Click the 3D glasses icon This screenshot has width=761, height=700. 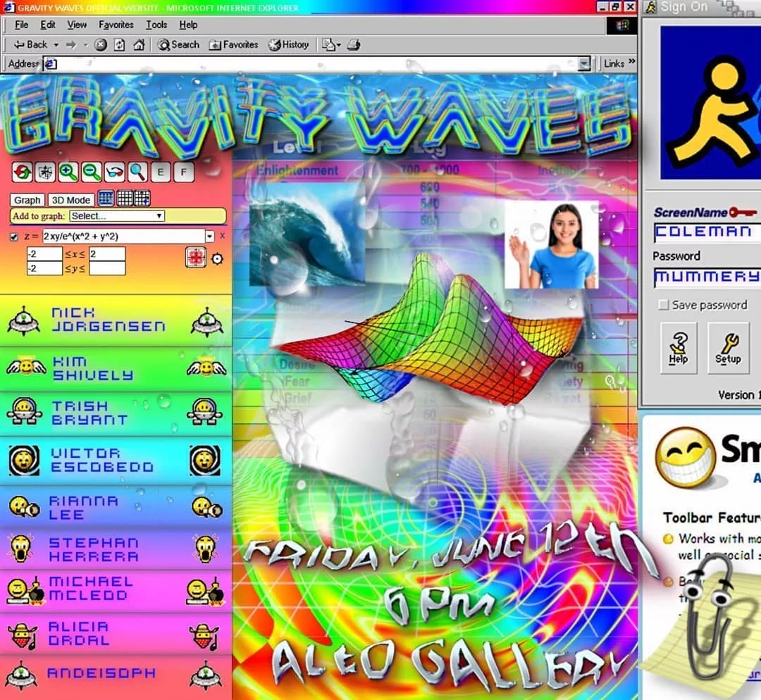(x=115, y=171)
